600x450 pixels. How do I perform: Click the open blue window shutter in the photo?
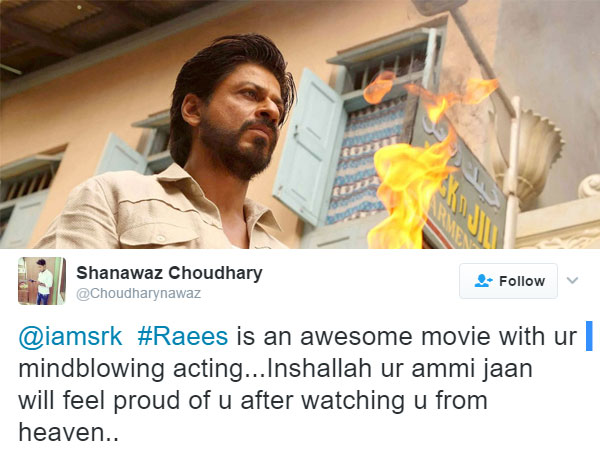point(308,147)
